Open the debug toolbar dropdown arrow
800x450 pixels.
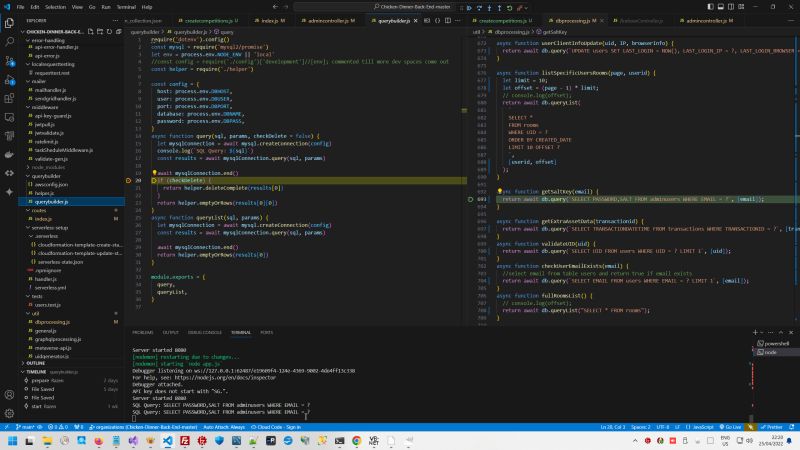tap(526, 8)
